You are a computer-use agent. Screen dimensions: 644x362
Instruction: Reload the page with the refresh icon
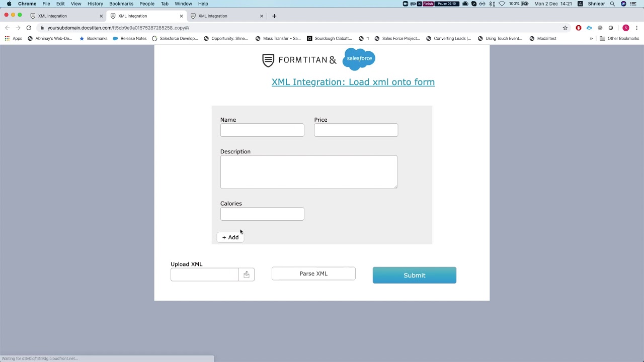pos(29,28)
